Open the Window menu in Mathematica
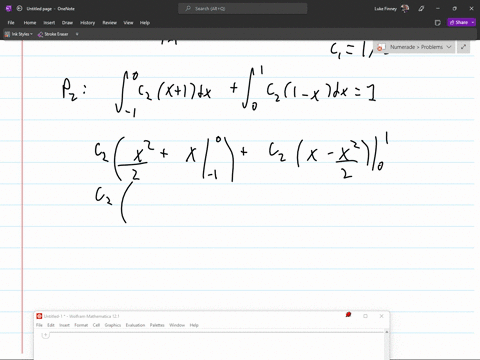Viewport: 480px width, 360px height. (x=177, y=325)
